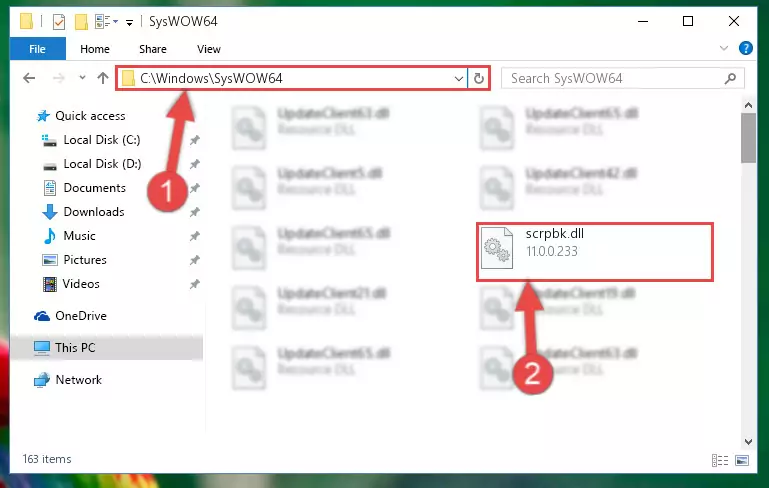The width and height of the screenshot is (769, 488).
Task: Click the scrpbk.dll gear file icon
Action: [x=497, y=248]
